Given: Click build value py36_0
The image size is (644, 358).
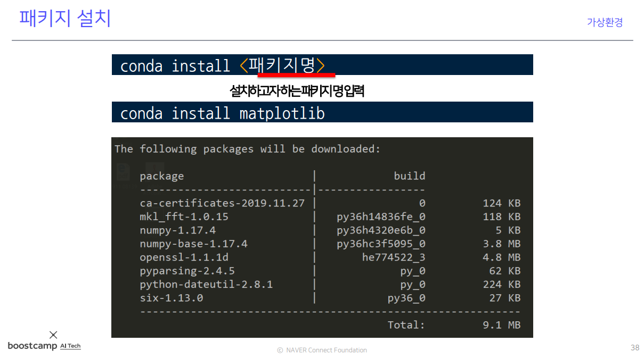Looking at the screenshot, I should pos(407,298).
